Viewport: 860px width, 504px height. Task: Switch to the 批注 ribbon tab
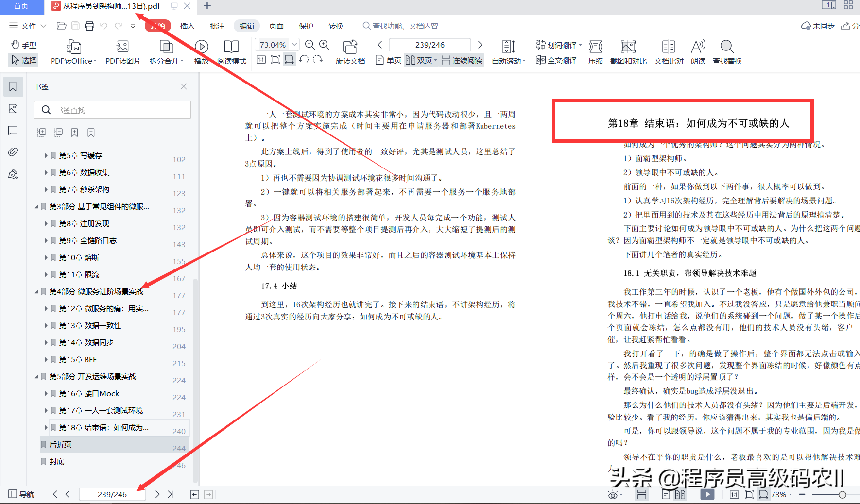[x=217, y=26]
